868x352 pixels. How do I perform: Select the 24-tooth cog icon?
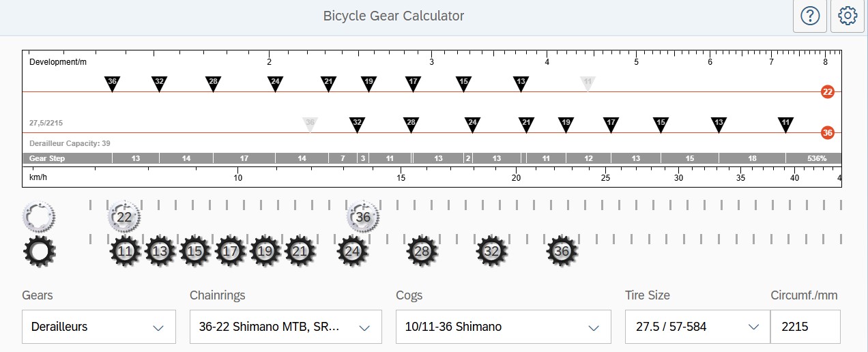pos(352,251)
